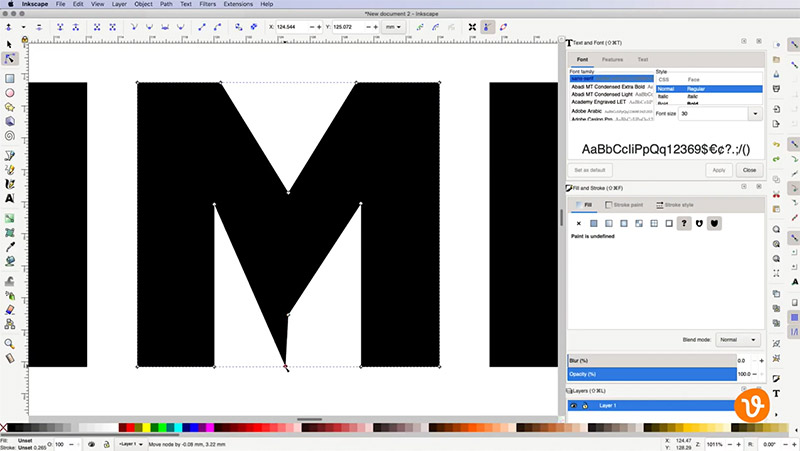Toggle show Bezier handles of nodes

(x=487, y=27)
